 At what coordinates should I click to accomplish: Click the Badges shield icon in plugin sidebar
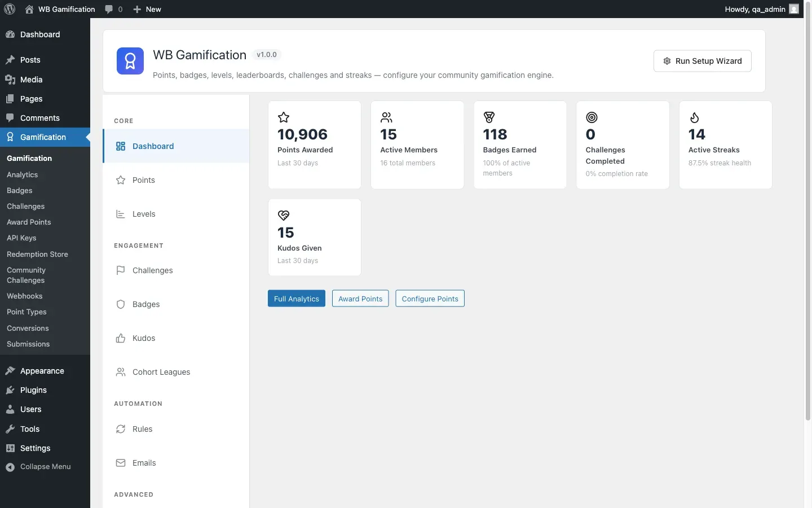click(121, 304)
